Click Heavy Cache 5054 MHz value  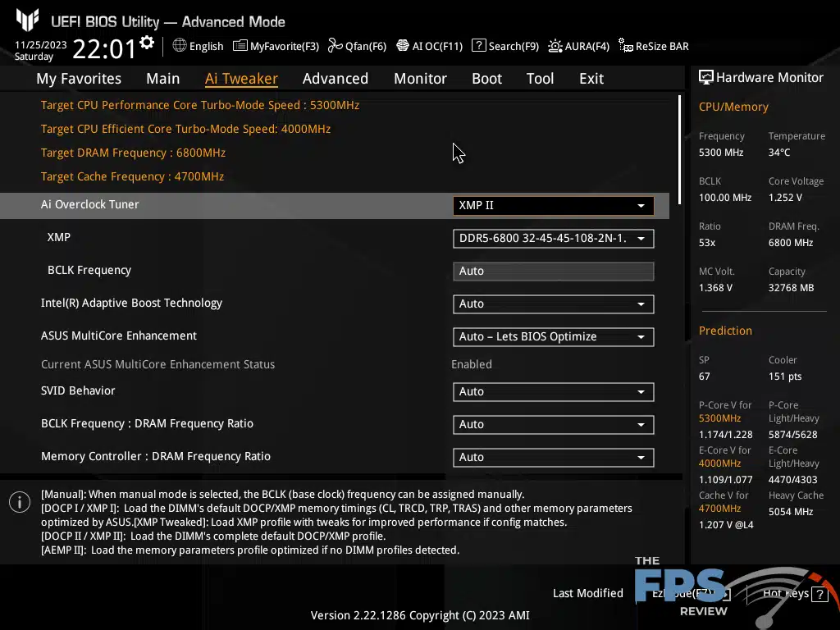[791, 512]
